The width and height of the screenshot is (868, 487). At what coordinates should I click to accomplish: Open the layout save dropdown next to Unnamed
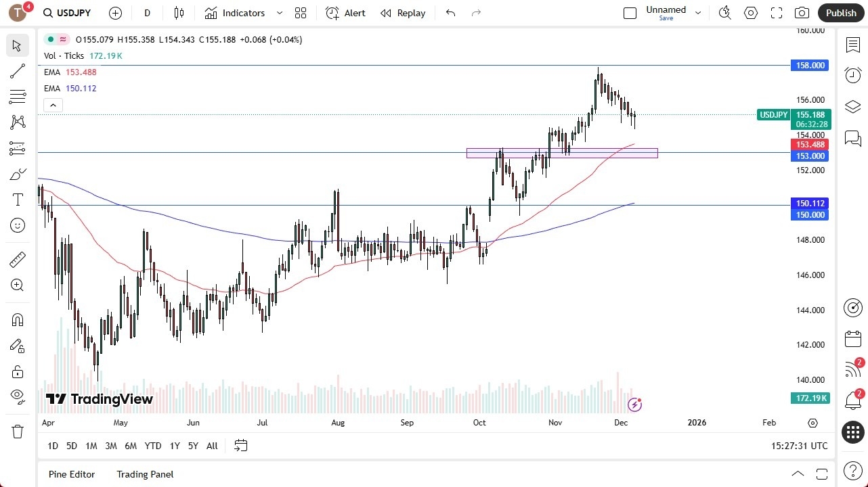click(698, 11)
